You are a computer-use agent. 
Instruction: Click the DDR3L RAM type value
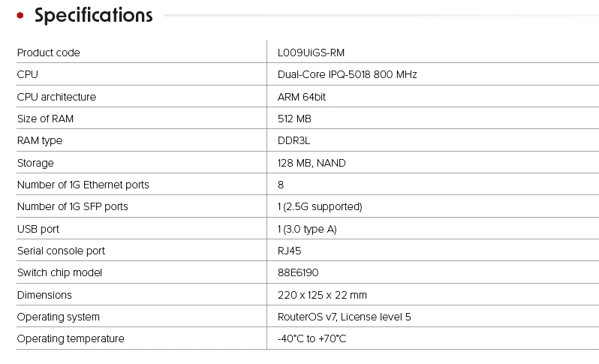tap(294, 140)
